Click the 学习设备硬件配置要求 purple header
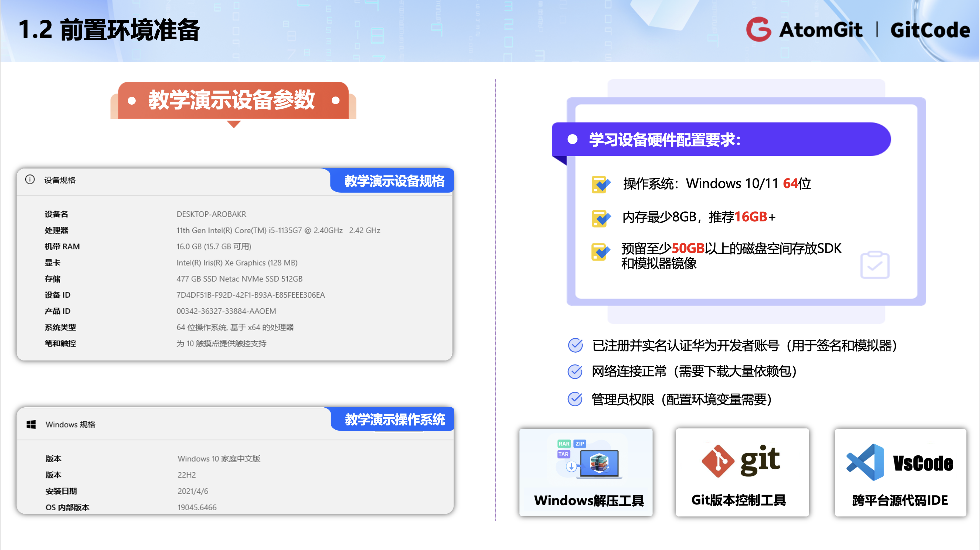Screen dimensions: 980x550 tap(721, 139)
